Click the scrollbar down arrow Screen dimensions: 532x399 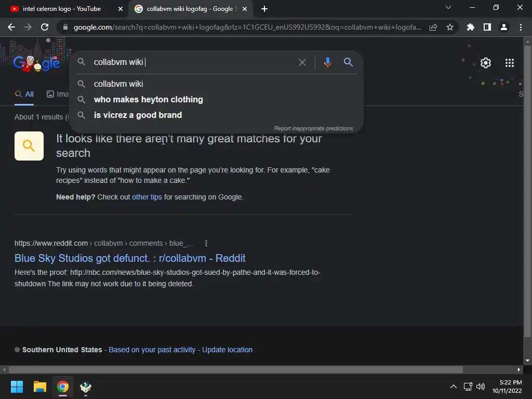[x=527, y=361]
